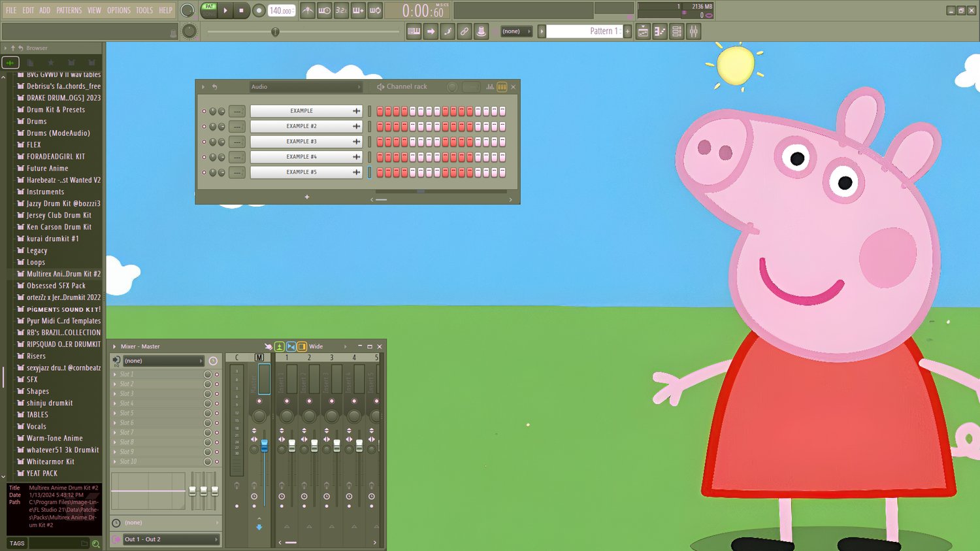Open the VIEW menu

point(94,10)
